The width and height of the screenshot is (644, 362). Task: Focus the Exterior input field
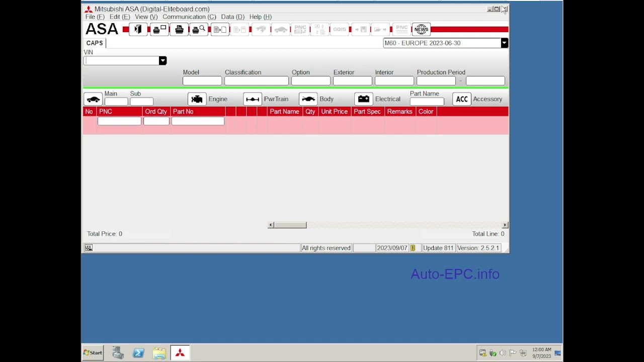pyautogui.click(x=353, y=81)
